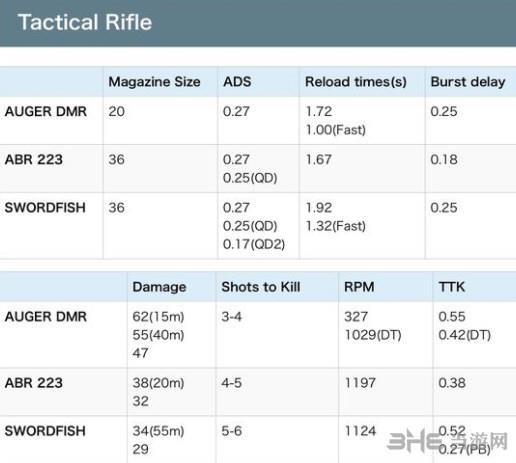This screenshot has width=516, height=463.
Task: Click the Shots to Kill column header
Action: (261, 287)
